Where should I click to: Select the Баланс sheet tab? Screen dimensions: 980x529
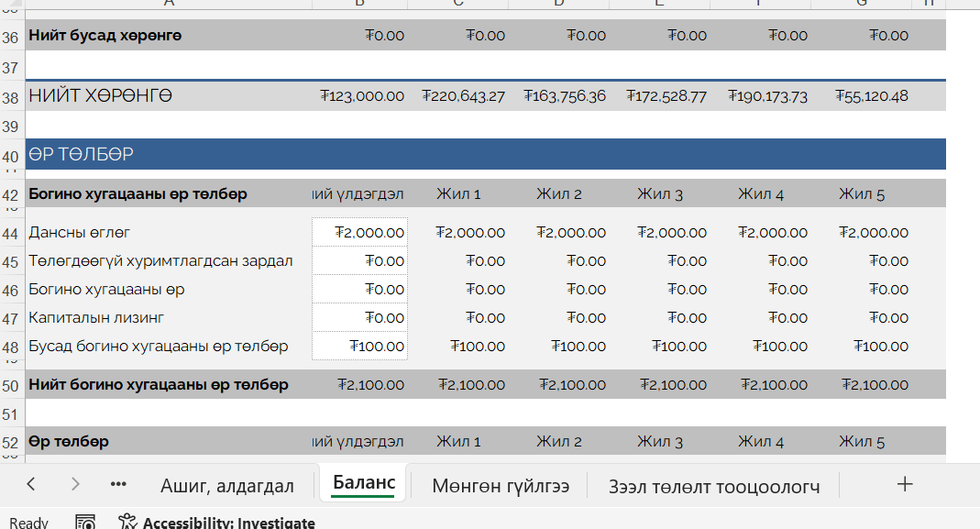364,483
